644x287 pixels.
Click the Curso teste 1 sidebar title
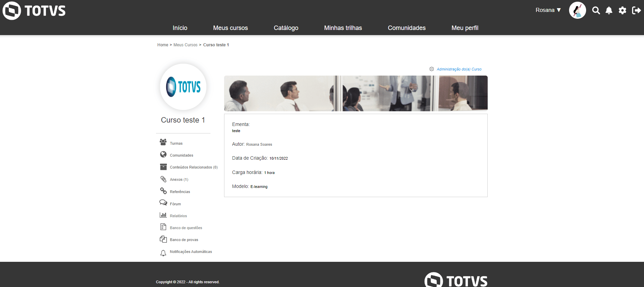coord(183,120)
